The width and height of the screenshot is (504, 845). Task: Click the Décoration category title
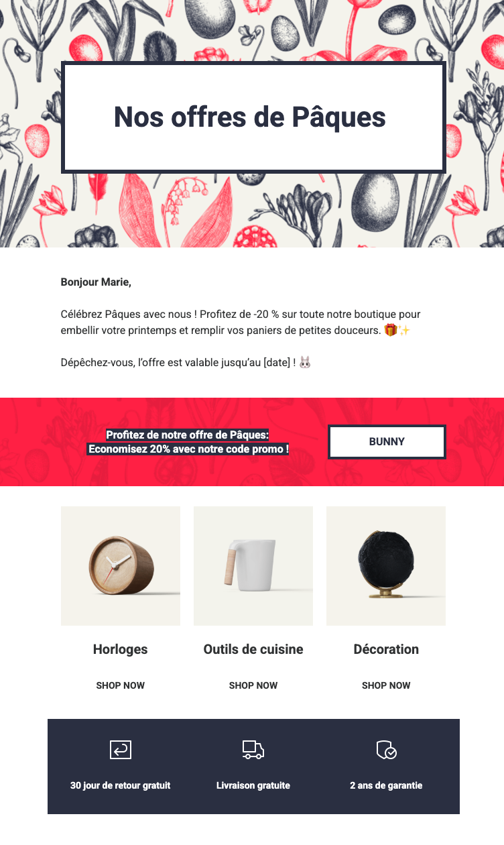[386, 649]
